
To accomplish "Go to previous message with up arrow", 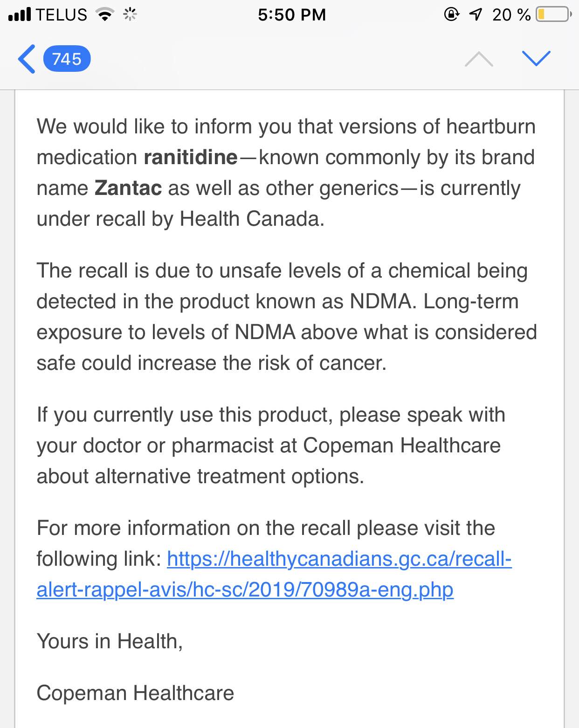I will pyautogui.click(x=479, y=59).
